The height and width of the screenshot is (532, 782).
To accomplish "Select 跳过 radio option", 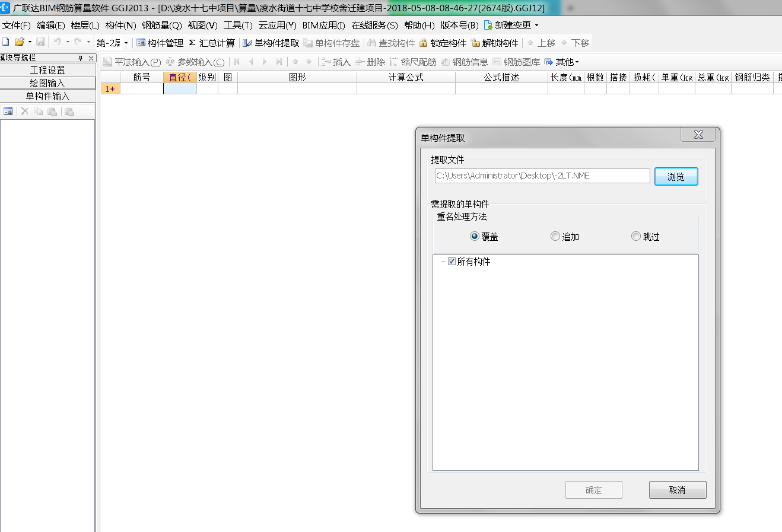I will 646,237.
